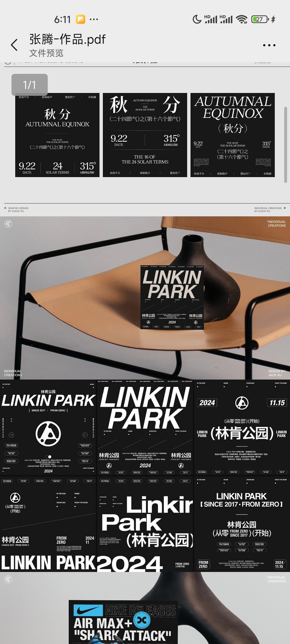Tap the 6:11 clock in status bar

63,19
